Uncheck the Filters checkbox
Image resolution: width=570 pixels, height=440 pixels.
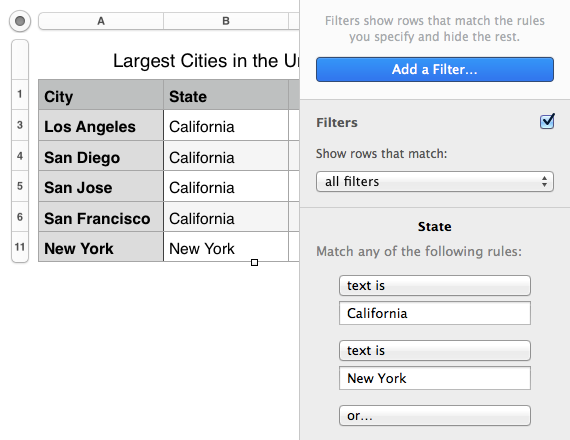(547, 121)
